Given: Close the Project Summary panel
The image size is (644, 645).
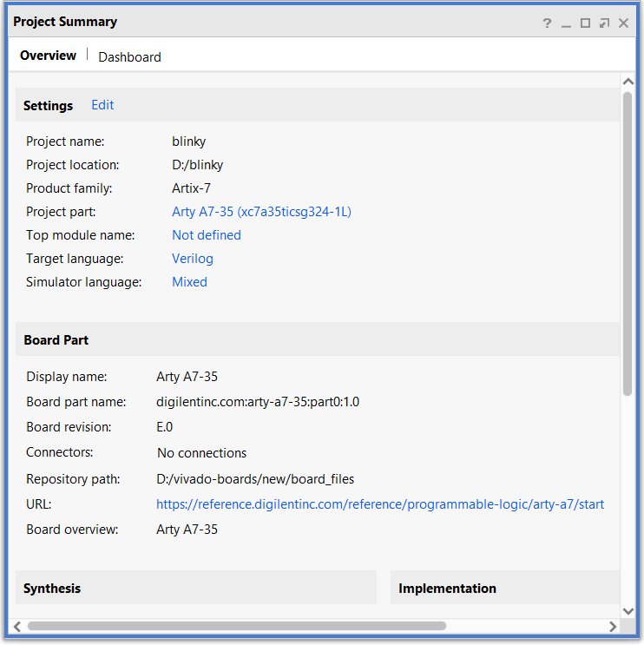Looking at the screenshot, I should point(623,23).
